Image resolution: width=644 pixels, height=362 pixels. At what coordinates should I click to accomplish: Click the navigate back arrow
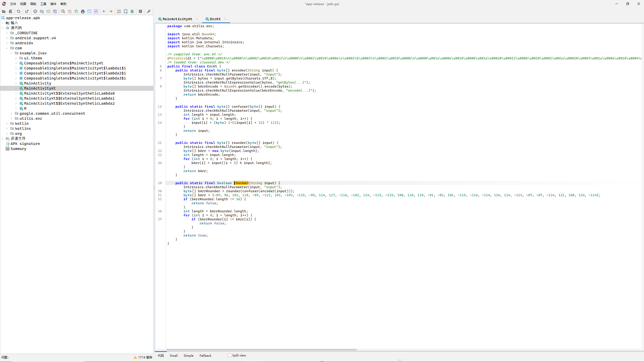104,11
